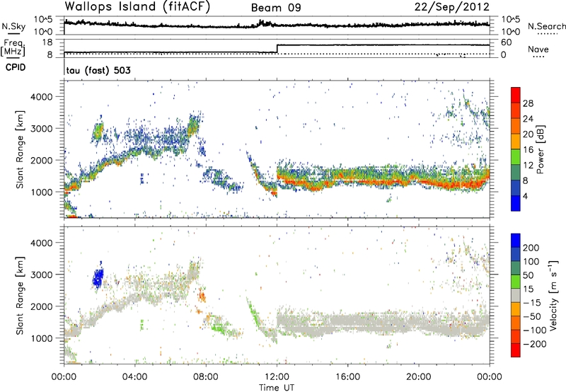Click the orange velocity patch near 08:00
The image size is (566, 392).
pos(202,297)
